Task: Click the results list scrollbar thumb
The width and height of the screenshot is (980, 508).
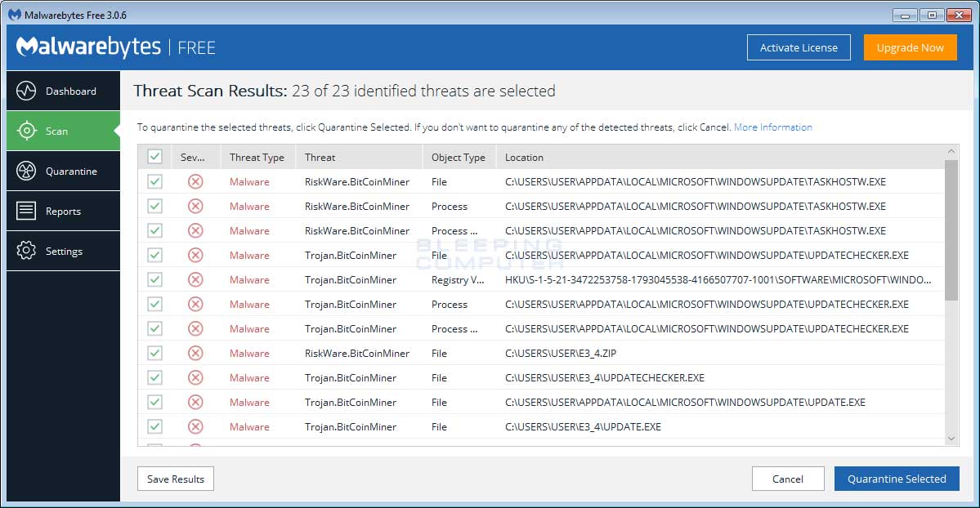Action: [x=951, y=230]
